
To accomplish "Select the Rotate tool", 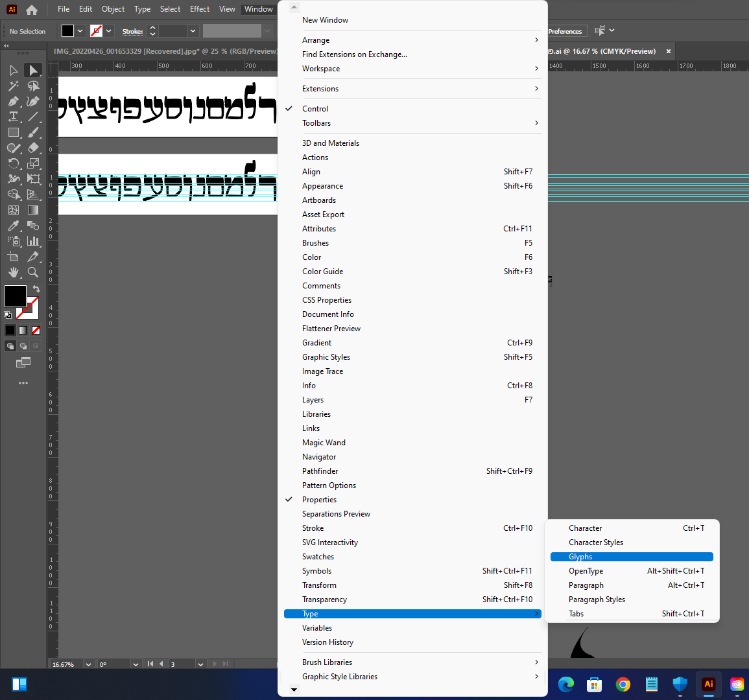I will click(x=14, y=164).
